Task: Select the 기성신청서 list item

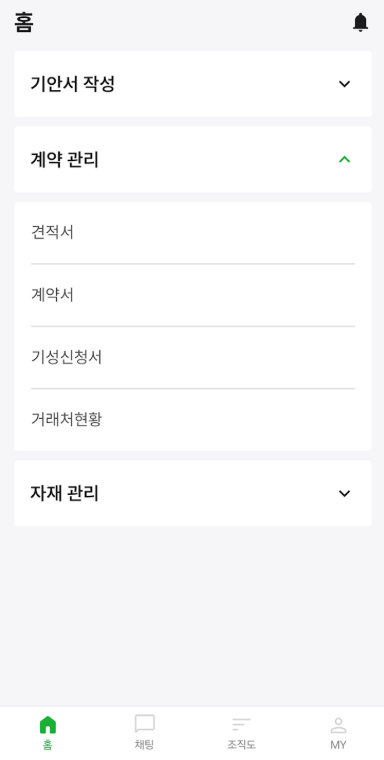Action: point(193,357)
